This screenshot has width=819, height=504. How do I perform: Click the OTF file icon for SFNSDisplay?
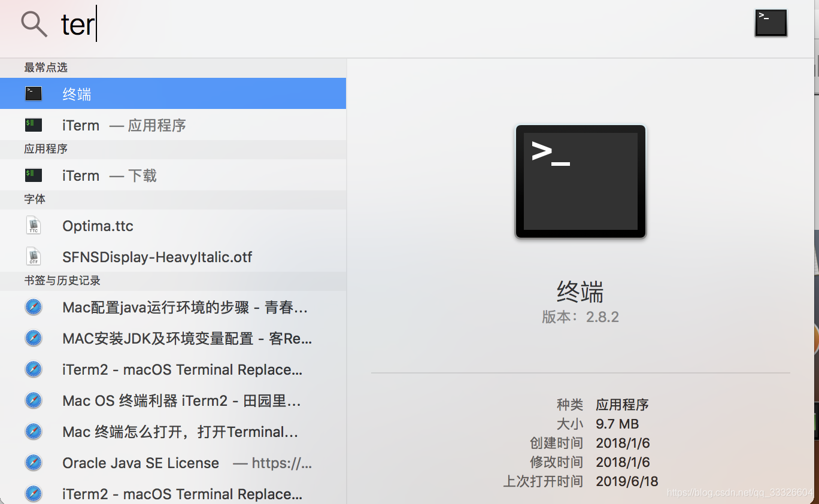[34, 257]
